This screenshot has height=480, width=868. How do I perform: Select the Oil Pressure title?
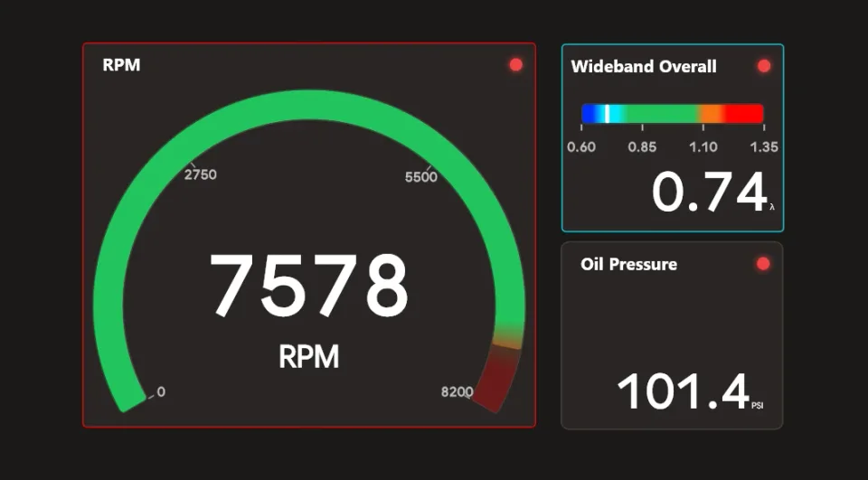(x=629, y=264)
